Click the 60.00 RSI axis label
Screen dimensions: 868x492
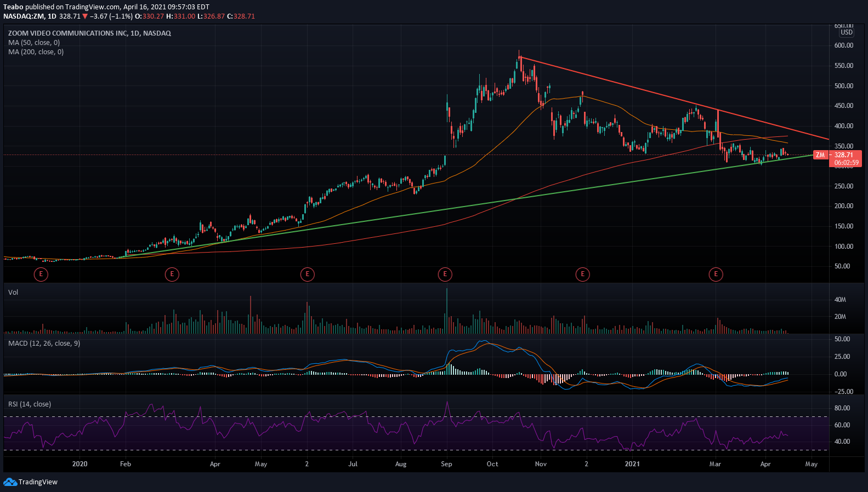point(842,425)
